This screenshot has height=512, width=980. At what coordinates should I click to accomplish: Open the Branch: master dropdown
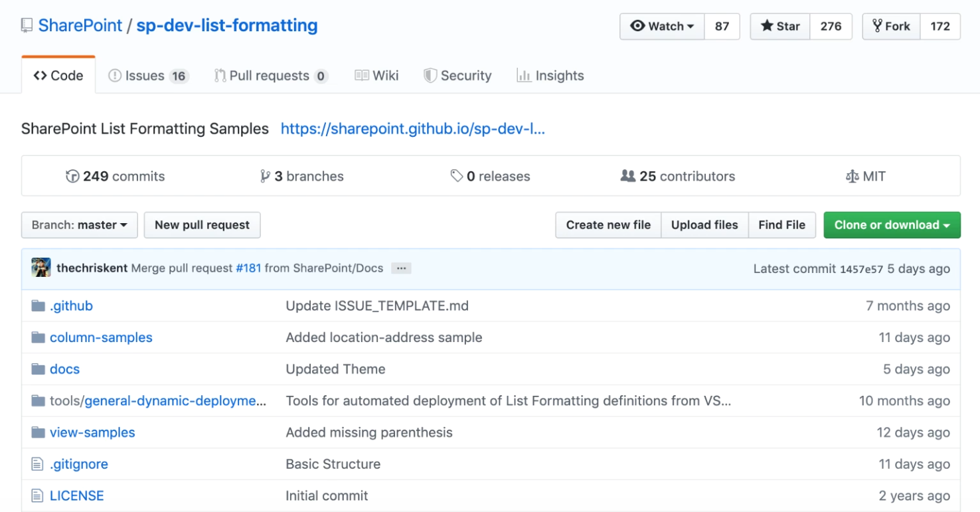click(80, 225)
